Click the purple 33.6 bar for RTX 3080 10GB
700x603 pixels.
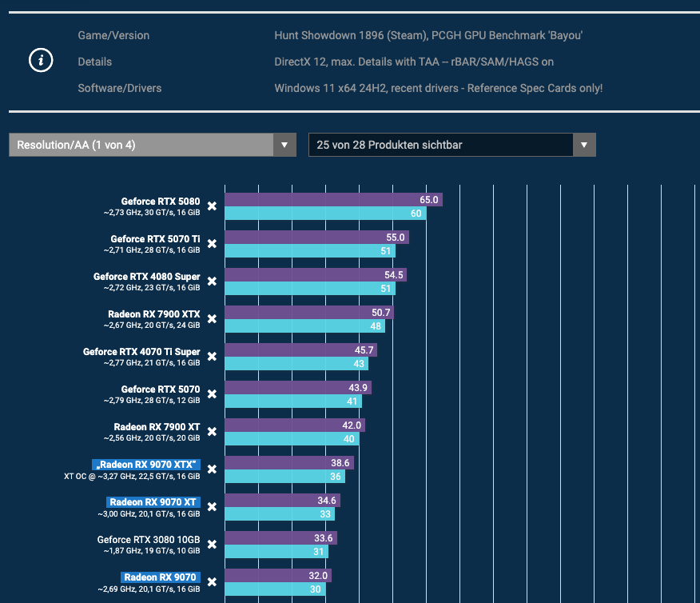(280, 537)
